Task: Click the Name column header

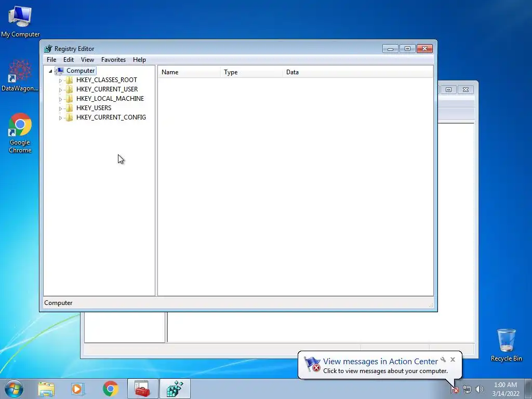Action: point(189,72)
